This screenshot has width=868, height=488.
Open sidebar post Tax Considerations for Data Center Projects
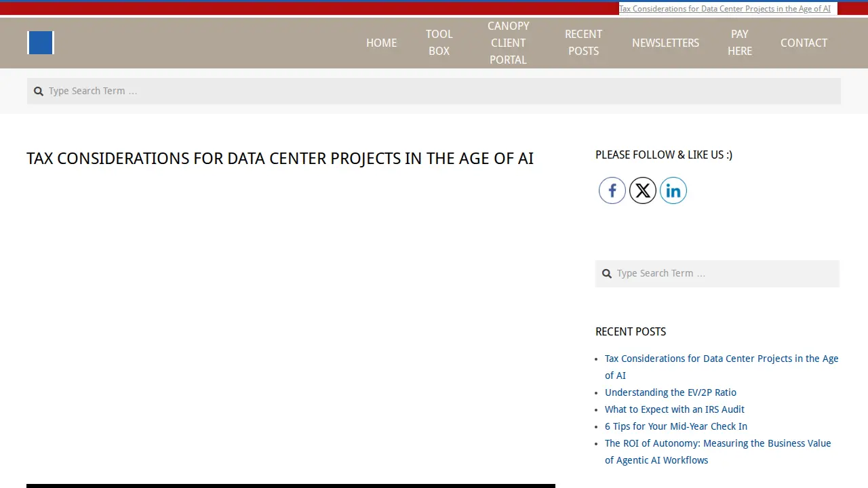click(x=722, y=367)
